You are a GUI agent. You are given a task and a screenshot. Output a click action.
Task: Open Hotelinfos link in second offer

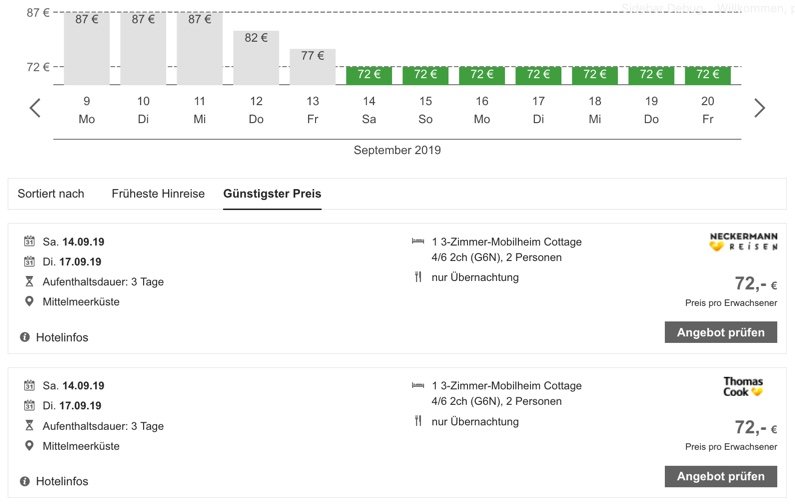62,481
